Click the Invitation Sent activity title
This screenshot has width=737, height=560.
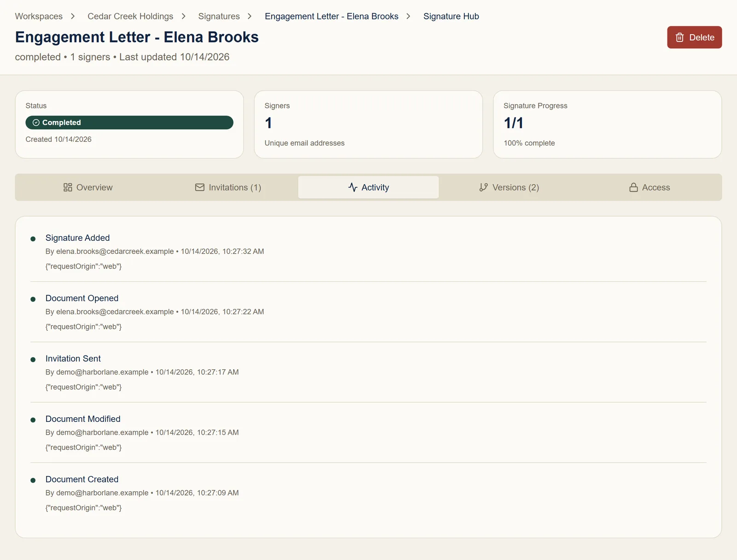coord(73,358)
